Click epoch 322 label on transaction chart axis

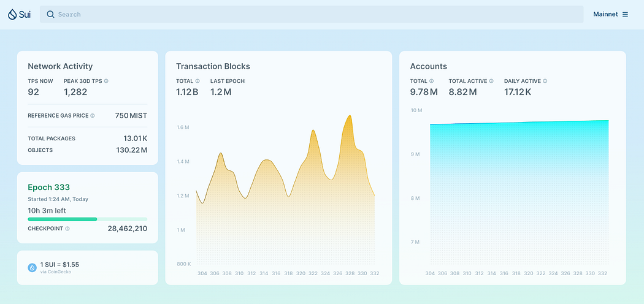(313, 273)
